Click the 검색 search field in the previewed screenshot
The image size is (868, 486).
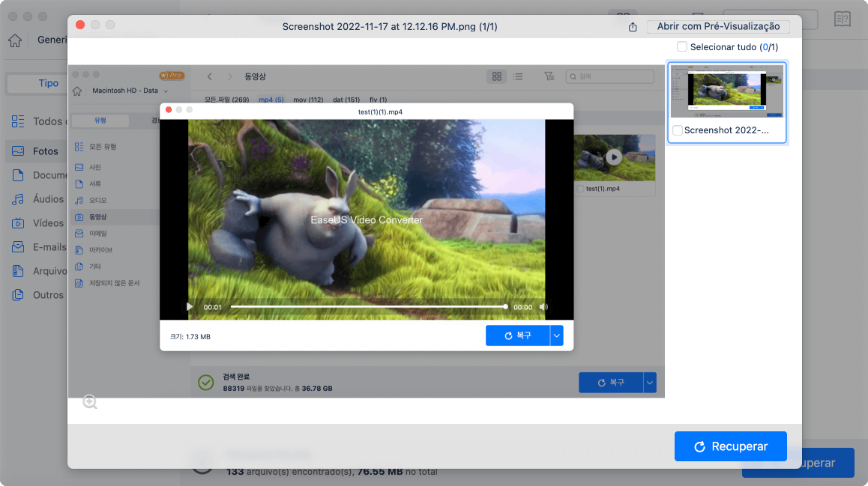point(609,76)
